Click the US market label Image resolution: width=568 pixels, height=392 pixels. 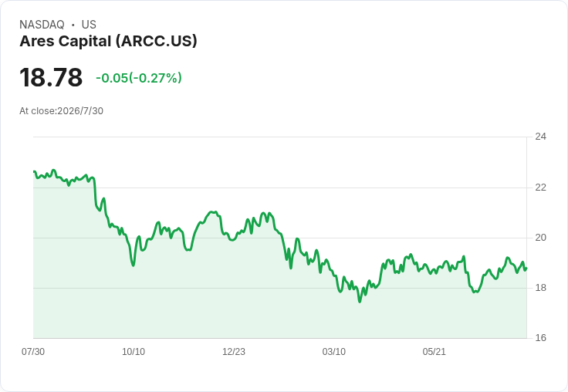click(89, 25)
